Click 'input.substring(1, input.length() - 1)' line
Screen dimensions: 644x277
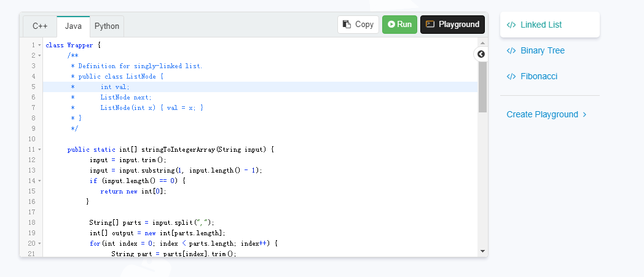(176, 170)
